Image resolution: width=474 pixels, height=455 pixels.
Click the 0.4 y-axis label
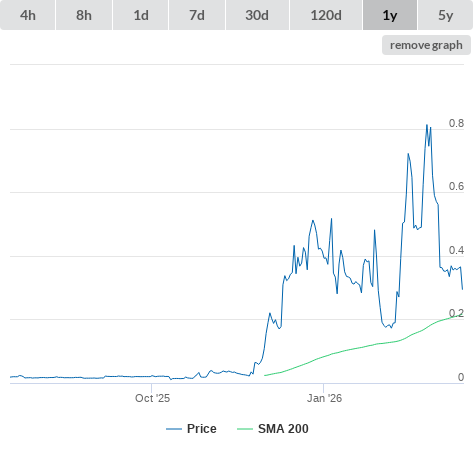coord(456,250)
